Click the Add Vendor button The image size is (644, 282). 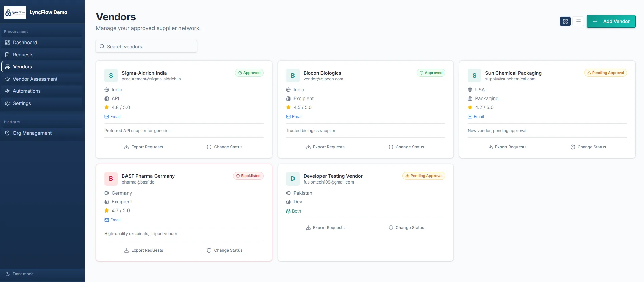pyautogui.click(x=611, y=21)
